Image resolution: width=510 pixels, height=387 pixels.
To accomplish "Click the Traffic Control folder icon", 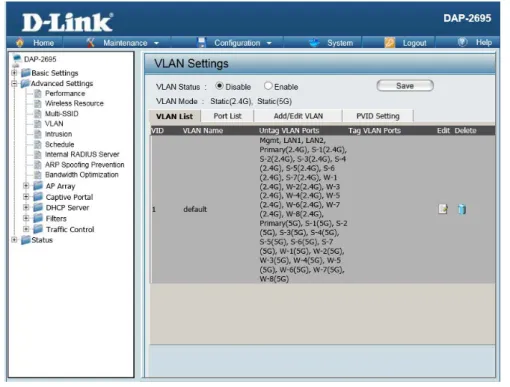I will [38, 229].
